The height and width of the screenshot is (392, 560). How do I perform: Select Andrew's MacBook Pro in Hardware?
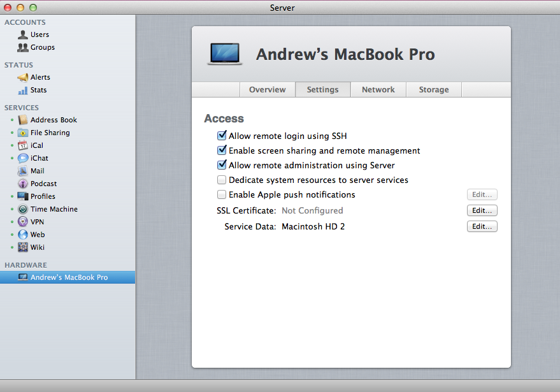pos(68,277)
